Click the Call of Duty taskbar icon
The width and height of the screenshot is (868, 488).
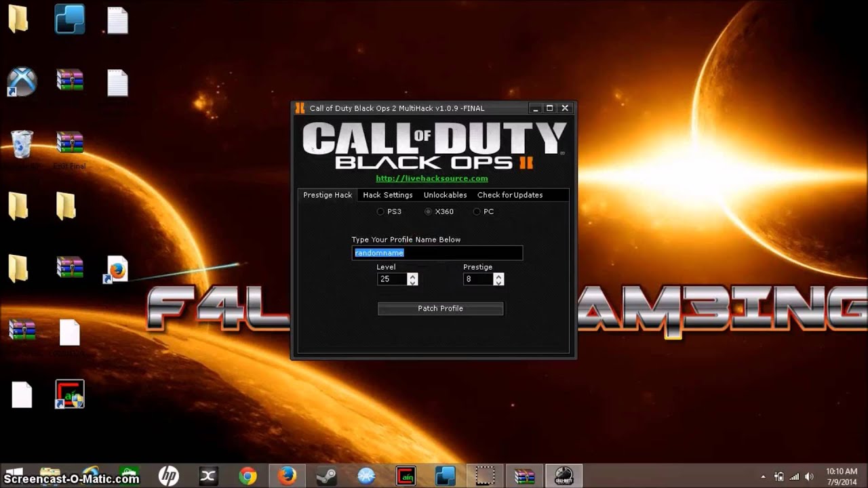(564, 476)
